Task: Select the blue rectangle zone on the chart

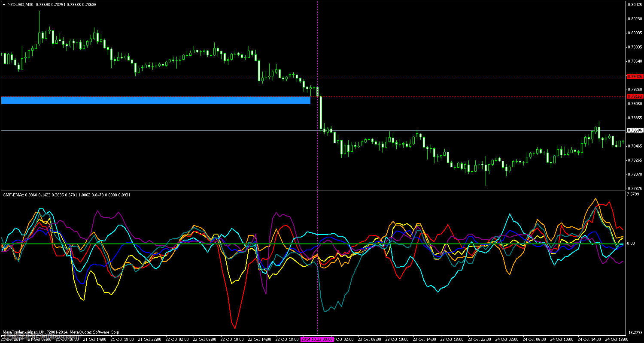Action: (x=156, y=100)
